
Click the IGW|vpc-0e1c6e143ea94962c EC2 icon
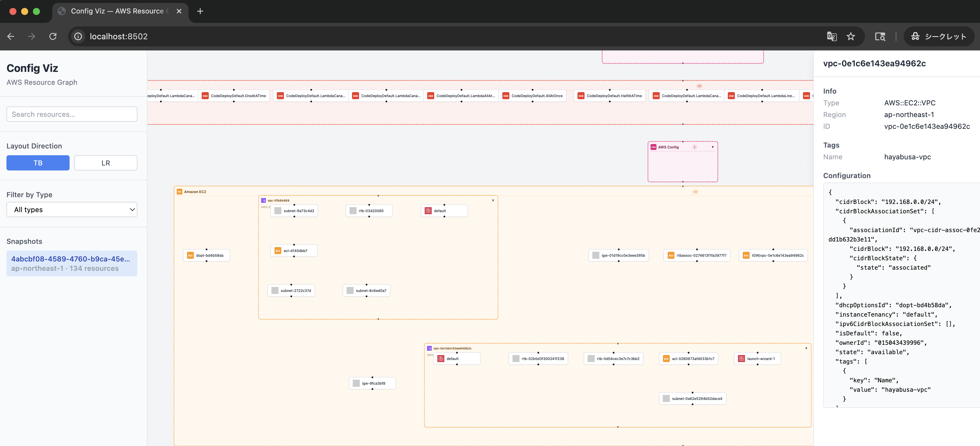tap(746, 256)
